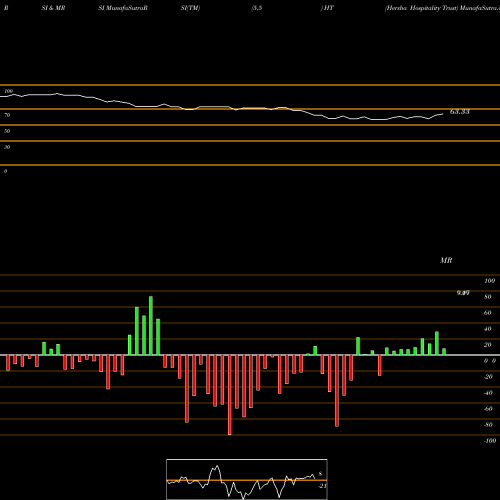This screenshot has height=500, width=500.
Task: Click the RSI axis label 50
Action: (7, 131)
